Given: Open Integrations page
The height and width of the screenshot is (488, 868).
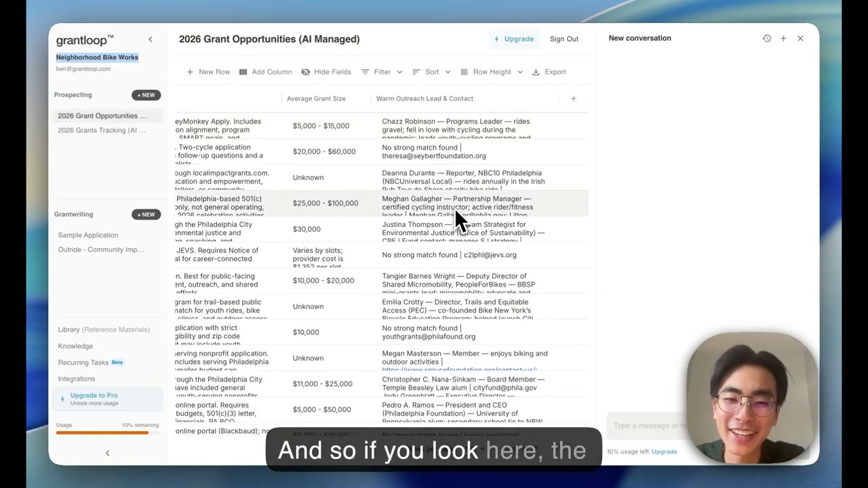Looking at the screenshot, I should (77, 379).
